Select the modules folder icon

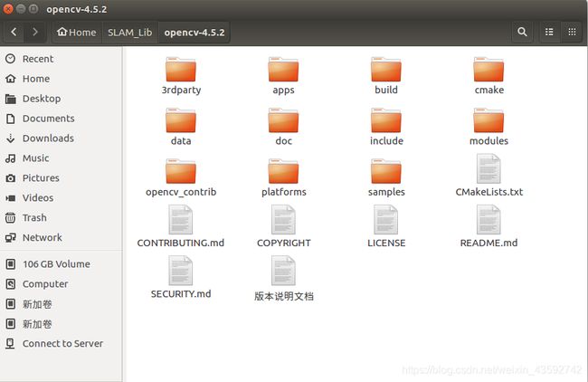488,120
